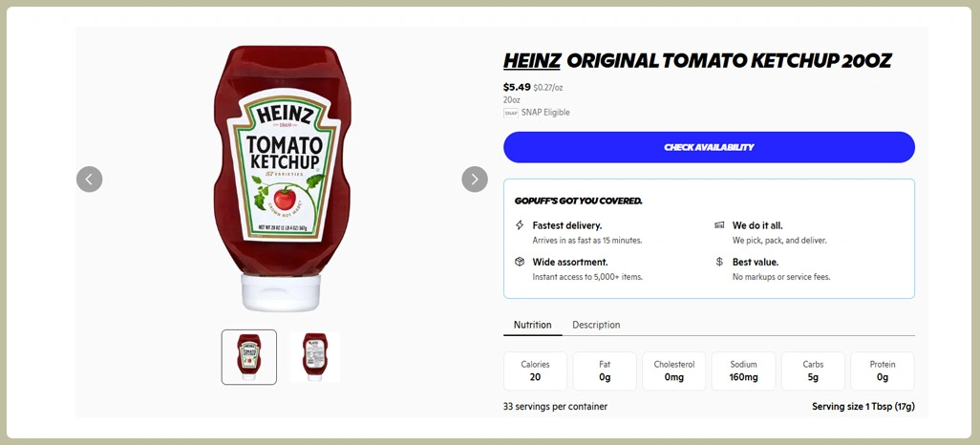Click the Protein nutrition card
This screenshot has width=980, height=445.
(883, 371)
